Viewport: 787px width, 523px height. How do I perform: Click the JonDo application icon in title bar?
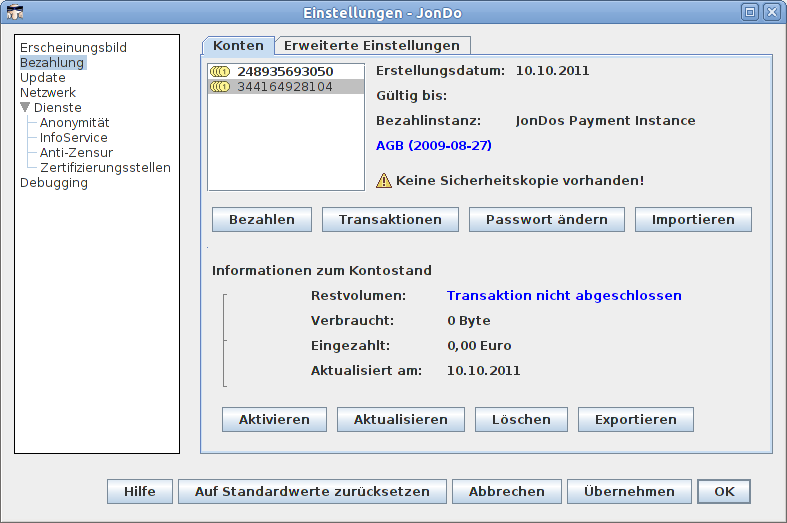click(15, 12)
